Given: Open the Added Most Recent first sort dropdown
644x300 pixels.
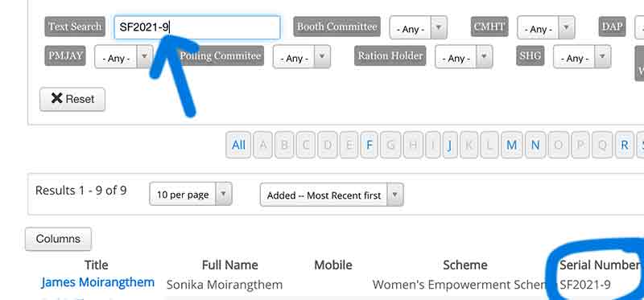Looking at the screenshot, I should pyautogui.click(x=332, y=195).
